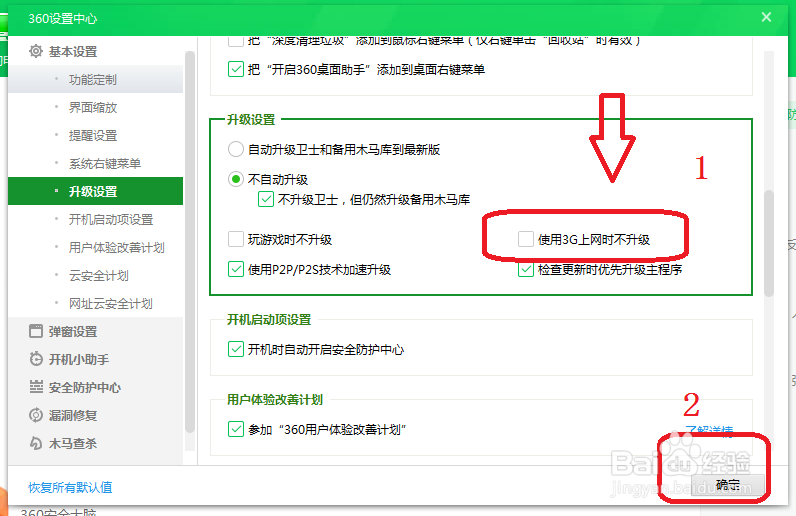Click the window icon beside 弹窗设置
796x516 pixels.
point(36,331)
